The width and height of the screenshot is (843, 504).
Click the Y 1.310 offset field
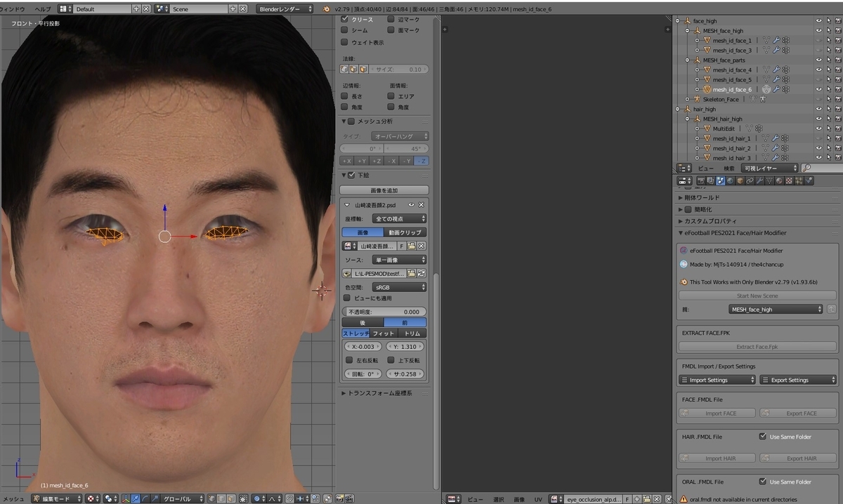click(405, 347)
